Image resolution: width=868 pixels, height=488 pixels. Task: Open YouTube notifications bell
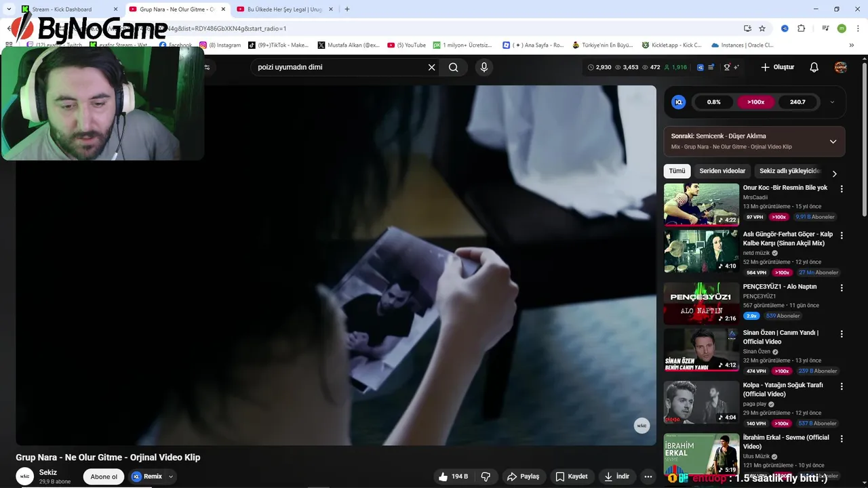(x=814, y=67)
